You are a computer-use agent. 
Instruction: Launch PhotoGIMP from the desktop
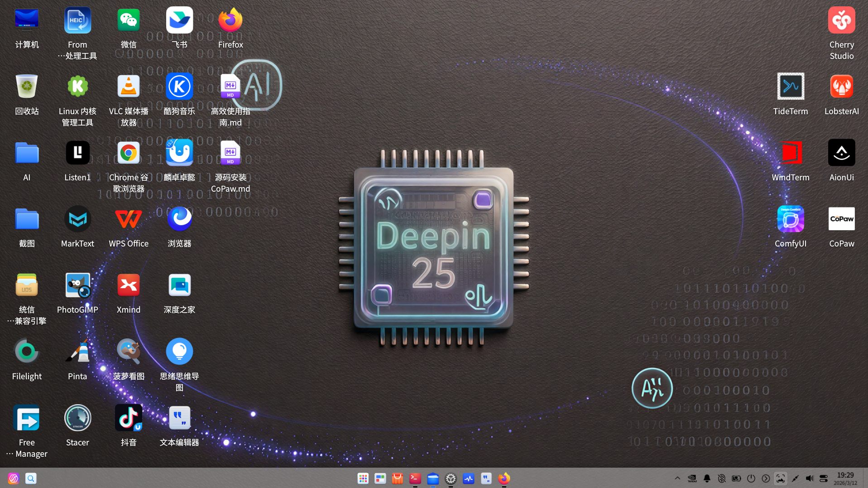pyautogui.click(x=77, y=285)
